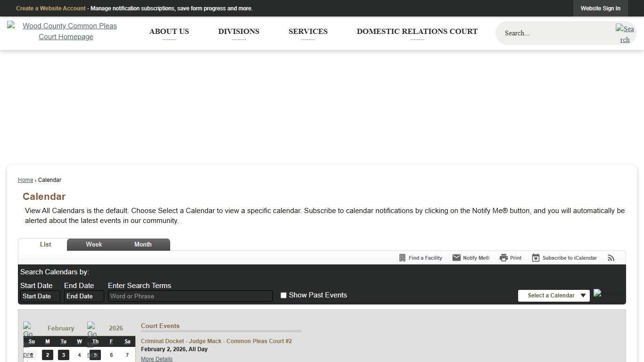This screenshot has width=644, height=362.
Task: Switch to the Month tab
Action: (143, 245)
